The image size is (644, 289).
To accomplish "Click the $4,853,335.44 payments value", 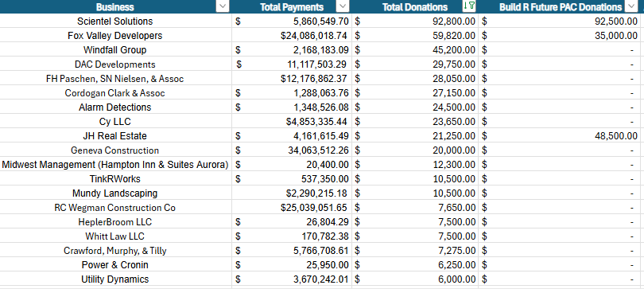I will point(316,122).
